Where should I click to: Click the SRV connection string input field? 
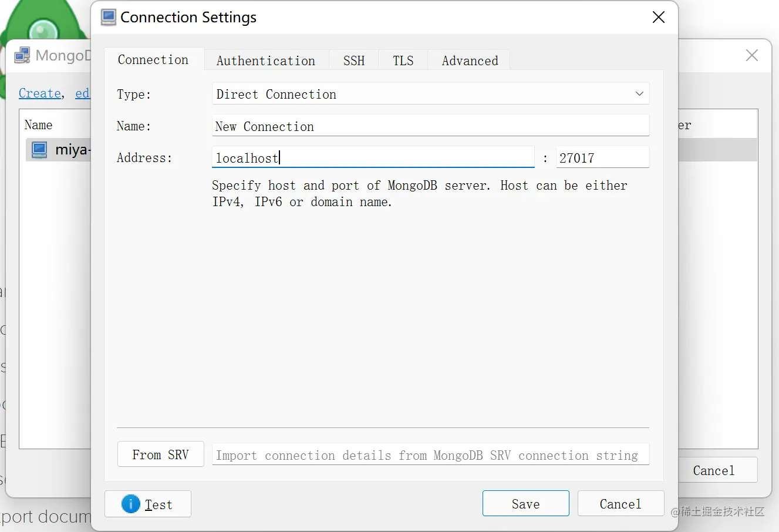430,454
